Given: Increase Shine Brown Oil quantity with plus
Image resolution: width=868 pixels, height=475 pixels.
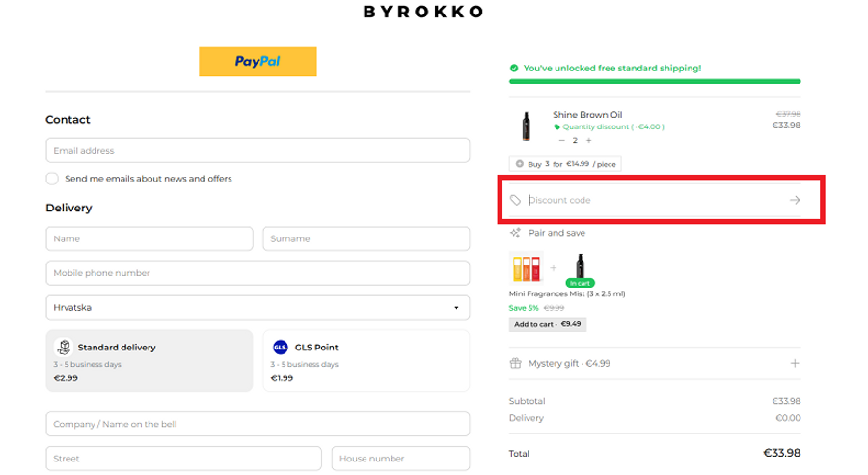Looking at the screenshot, I should [x=588, y=141].
